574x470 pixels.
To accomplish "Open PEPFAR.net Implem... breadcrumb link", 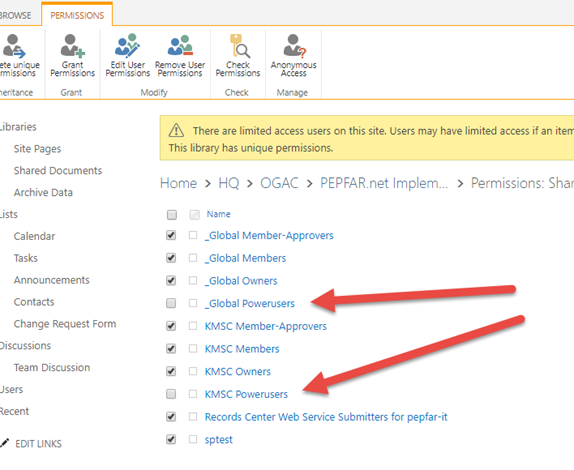I will (384, 183).
